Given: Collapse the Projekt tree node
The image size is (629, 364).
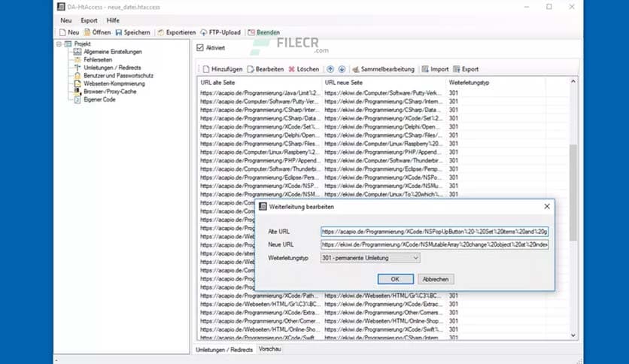Looking at the screenshot, I should pos(59,44).
